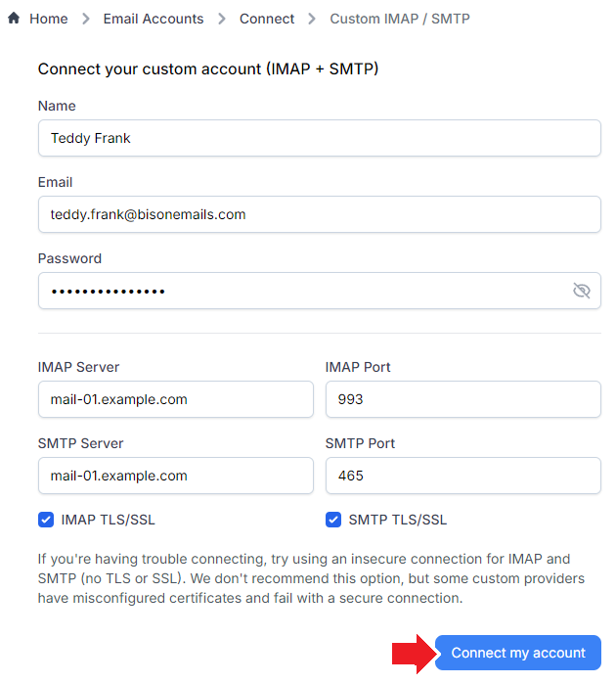Go to the Home breadcrumb link
Viewport: 616px width, 683px height.
(49, 19)
